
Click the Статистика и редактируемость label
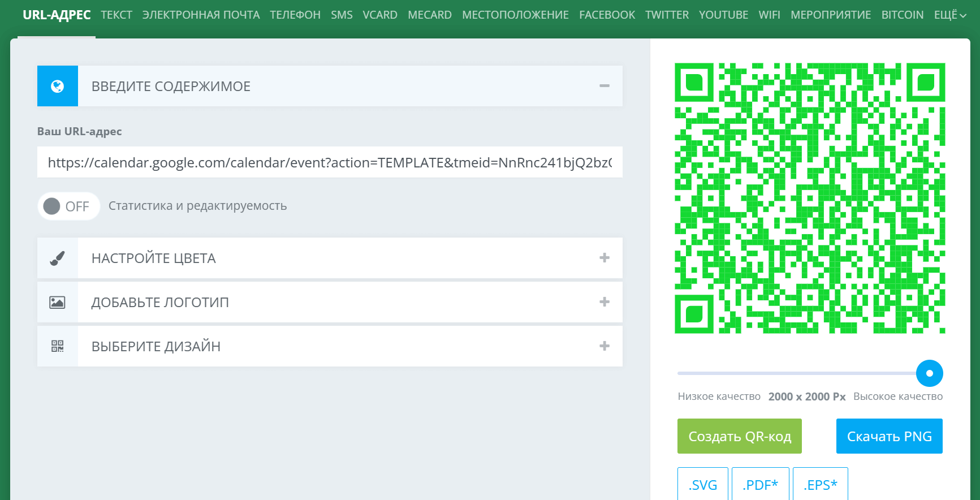[x=198, y=206]
